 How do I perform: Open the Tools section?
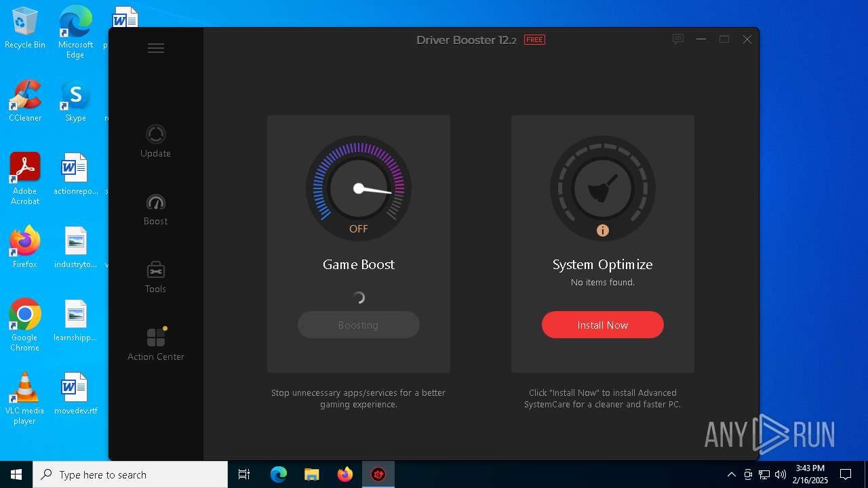[155, 277]
